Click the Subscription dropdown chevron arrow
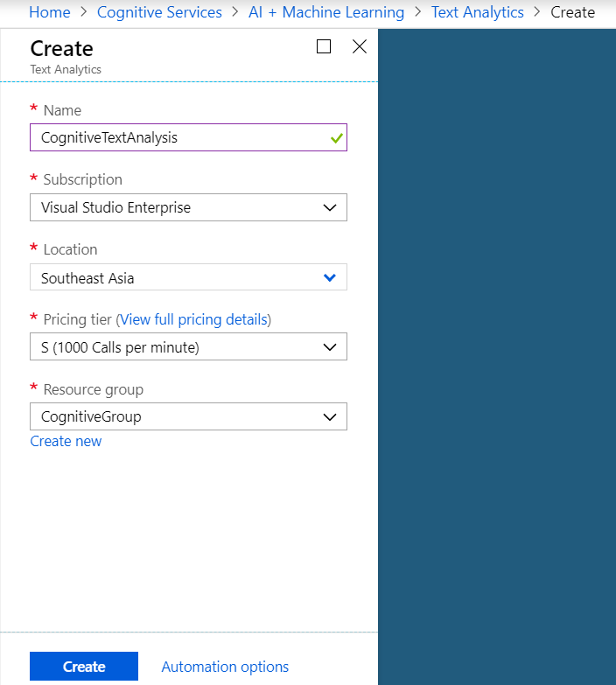 (330, 207)
